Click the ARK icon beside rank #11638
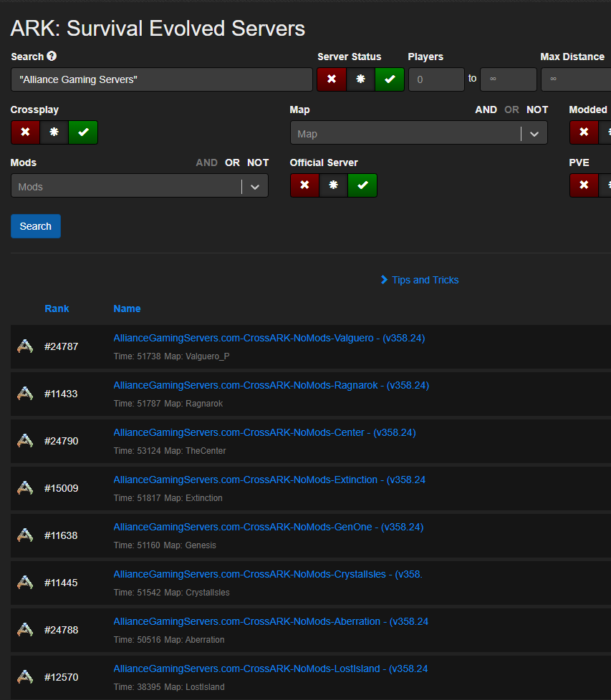The image size is (611, 700). (x=25, y=535)
